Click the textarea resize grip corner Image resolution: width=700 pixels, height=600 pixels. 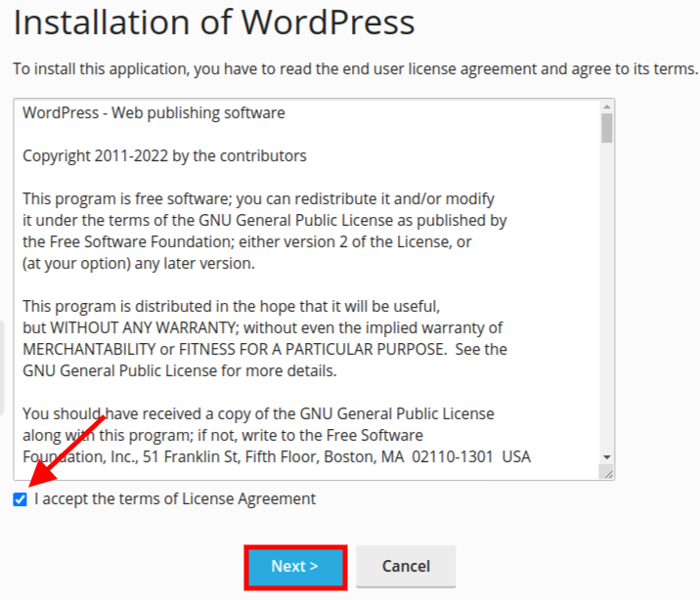[x=607, y=472]
